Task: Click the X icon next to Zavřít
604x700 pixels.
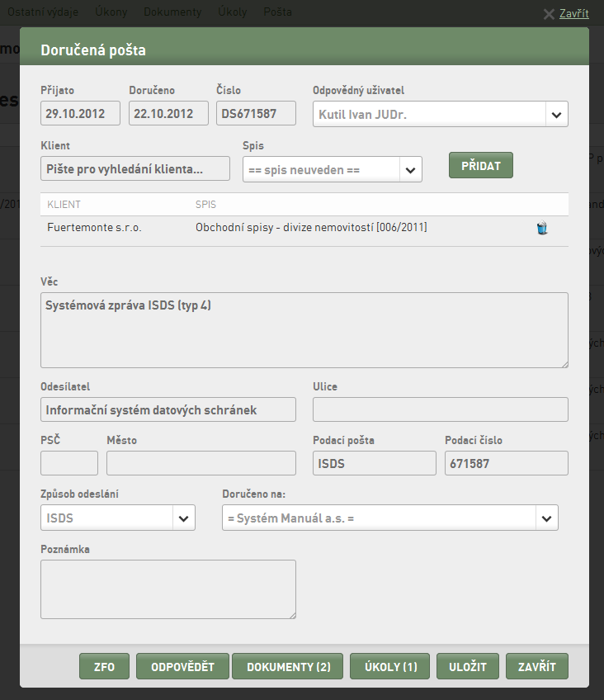Action: [550, 14]
